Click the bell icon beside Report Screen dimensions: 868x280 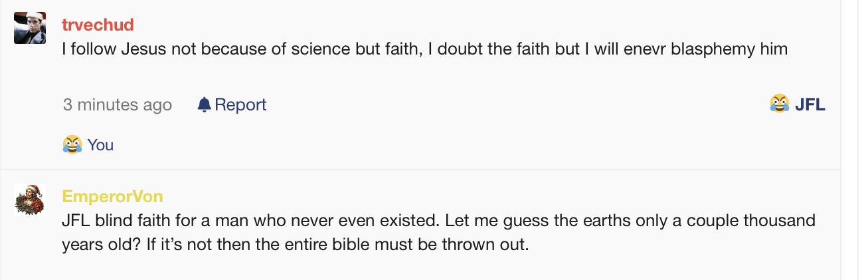tap(204, 104)
